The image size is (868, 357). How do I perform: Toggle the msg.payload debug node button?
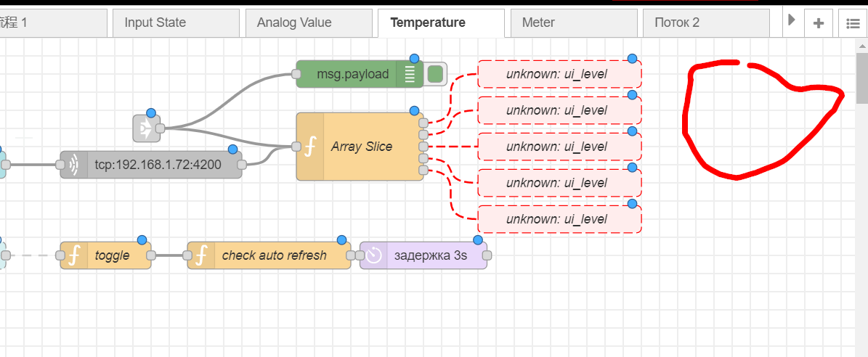click(435, 74)
